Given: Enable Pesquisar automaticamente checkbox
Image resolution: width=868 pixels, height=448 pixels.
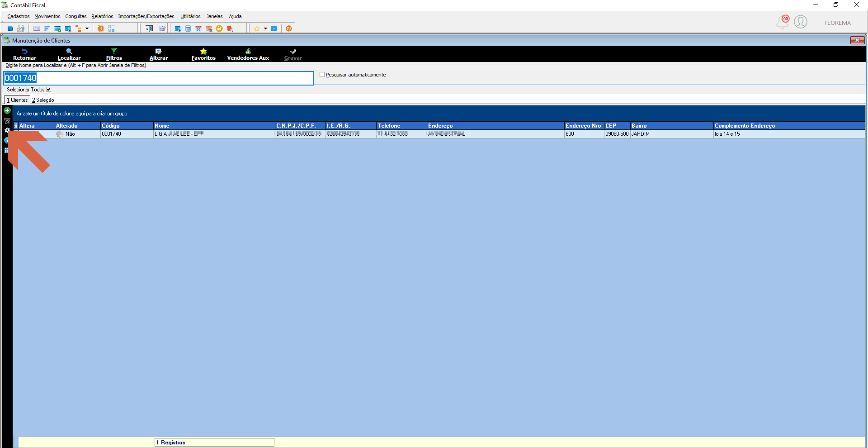Looking at the screenshot, I should (x=322, y=75).
